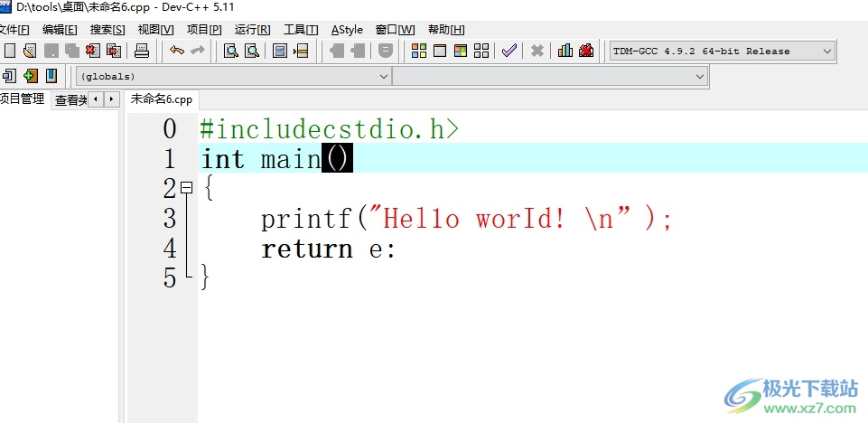
Task: Click the Undo arrow icon
Action: click(177, 51)
